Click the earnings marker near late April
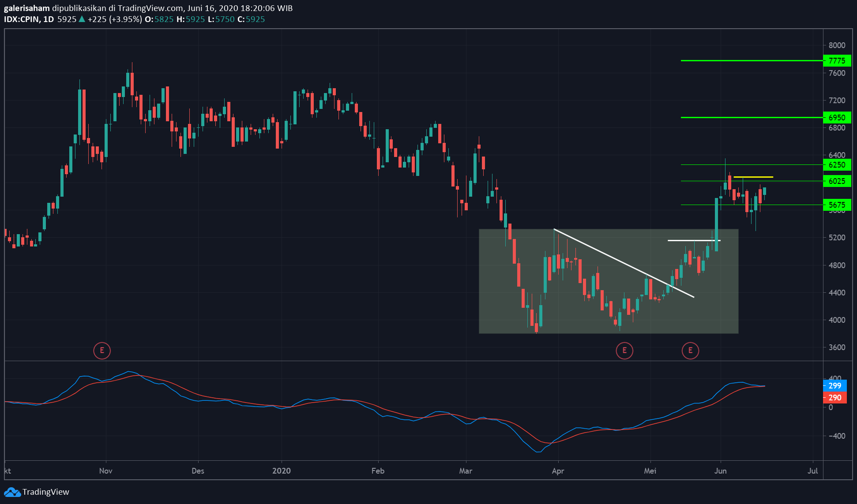857x504 pixels. click(624, 351)
